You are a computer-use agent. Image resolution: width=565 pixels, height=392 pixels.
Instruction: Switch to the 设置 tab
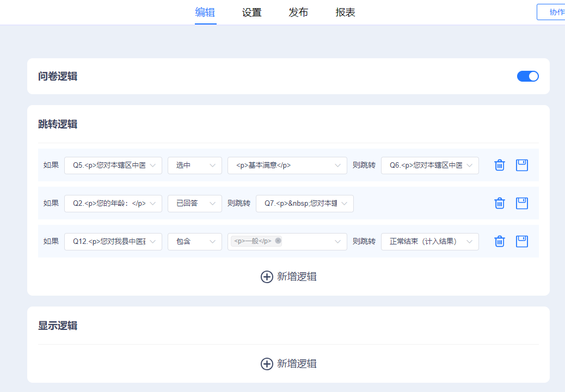click(252, 12)
